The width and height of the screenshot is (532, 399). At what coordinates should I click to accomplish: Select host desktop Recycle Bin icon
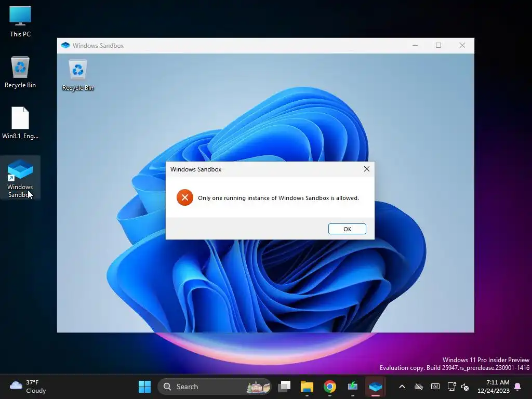[x=20, y=72]
